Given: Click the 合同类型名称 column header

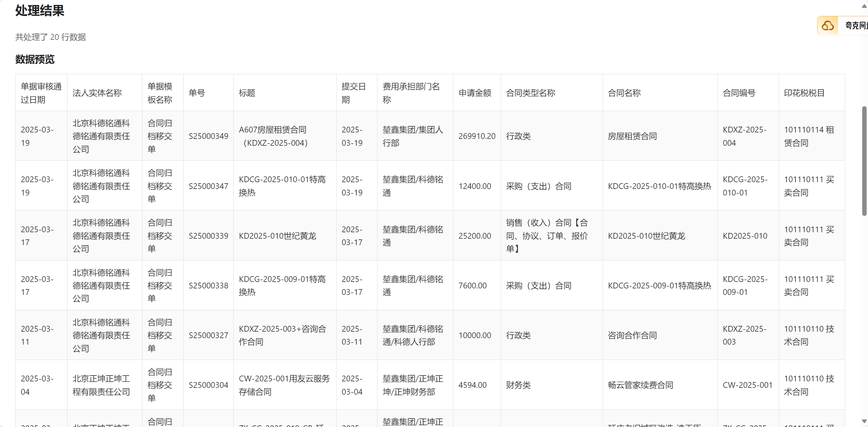Looking at the screenshot, I should pos(530,93).
